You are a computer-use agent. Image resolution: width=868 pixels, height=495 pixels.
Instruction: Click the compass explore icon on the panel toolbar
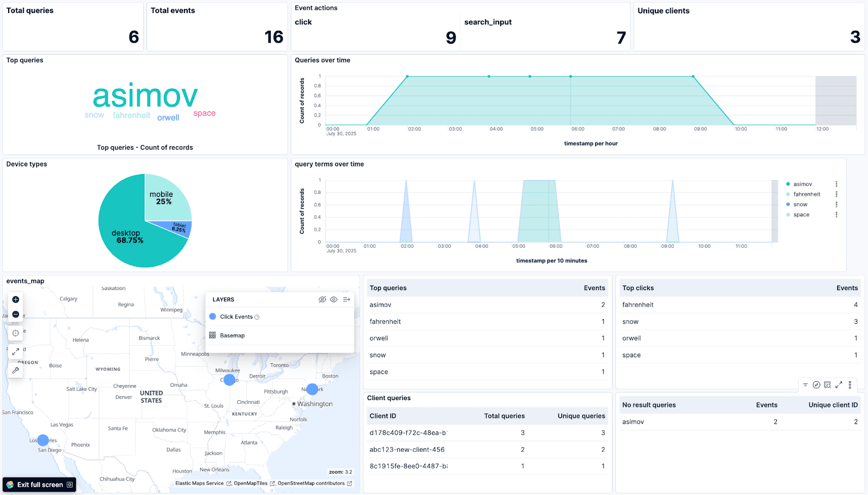pos(816,385)
